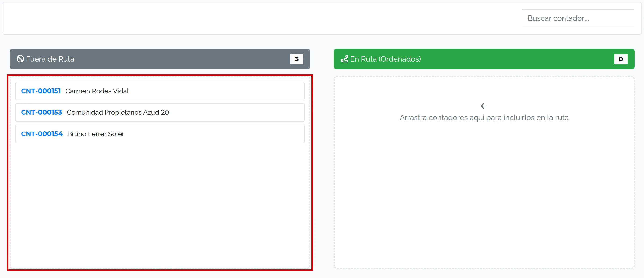
Task: Open the CNT-000151 meter code link
Action: pyautogui.click(x=41, y=91)
